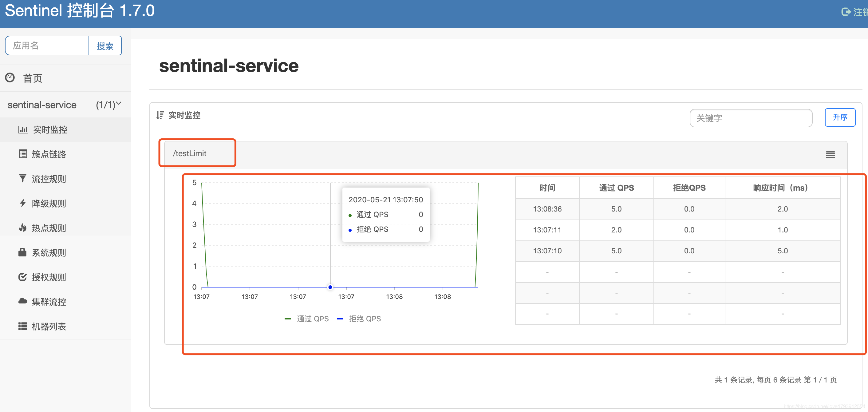Click the 拒绝QPS column header
The image size is (868, 412).
coord(689,188)
